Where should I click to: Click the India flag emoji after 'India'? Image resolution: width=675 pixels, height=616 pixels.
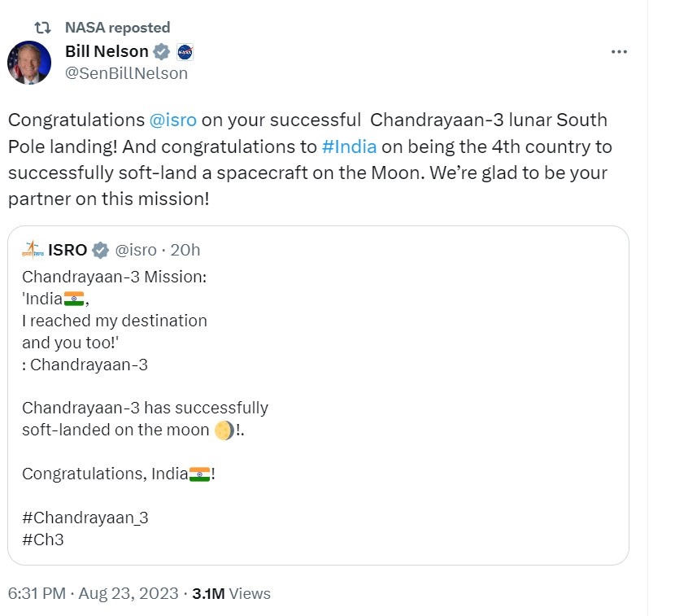click(74, 299)
